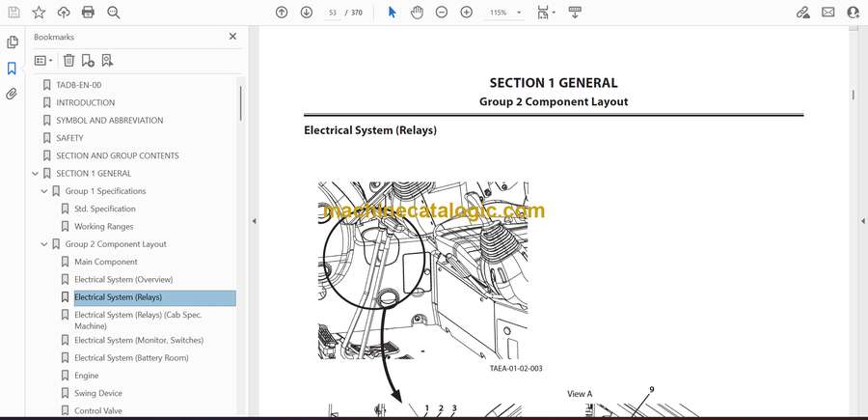The height and width of the screenshot is (420, 868).
Task: Expand right tools pane arrow
Action: pyautogui.click(x=862, y=221)
